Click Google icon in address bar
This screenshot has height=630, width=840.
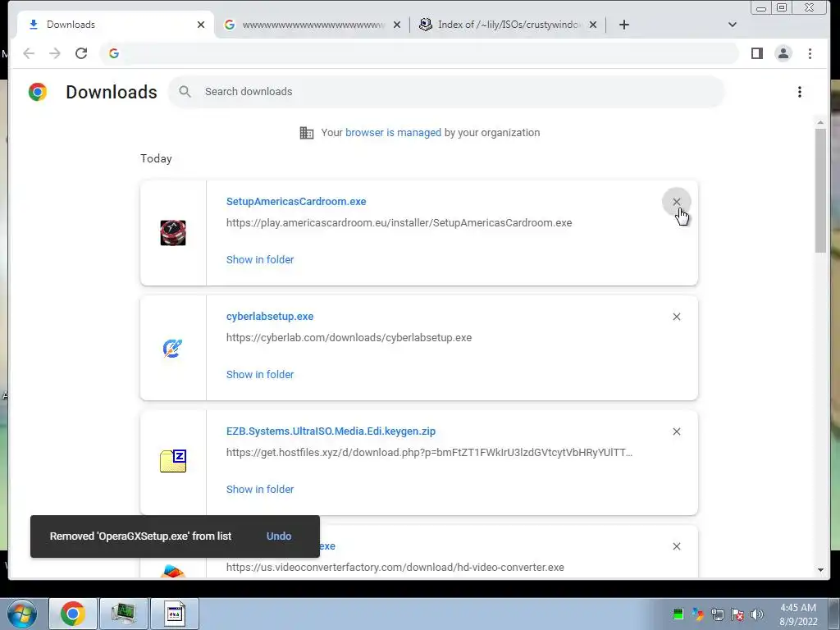113,53
